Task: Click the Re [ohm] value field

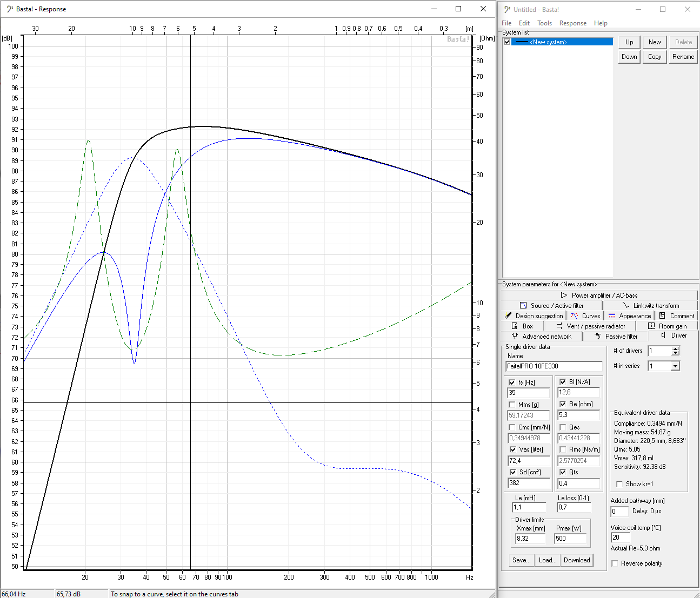Action: click(579, 415)
